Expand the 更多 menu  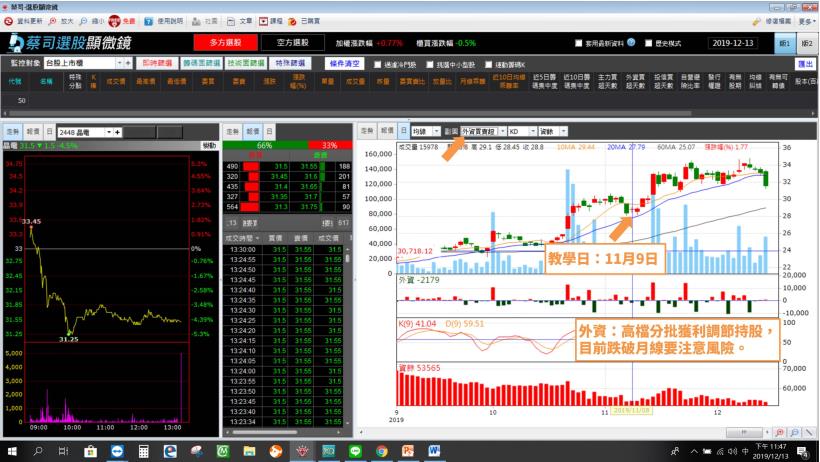(x=806, y=21)
